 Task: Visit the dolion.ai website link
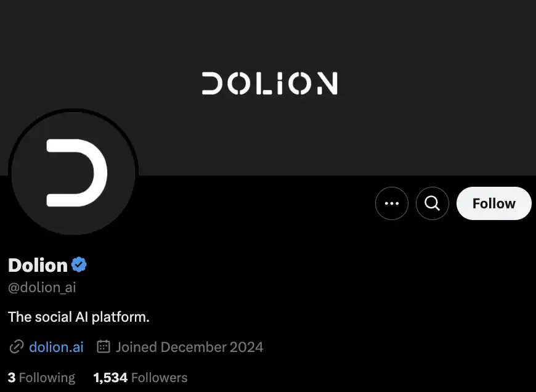click(x=56, y=347)
